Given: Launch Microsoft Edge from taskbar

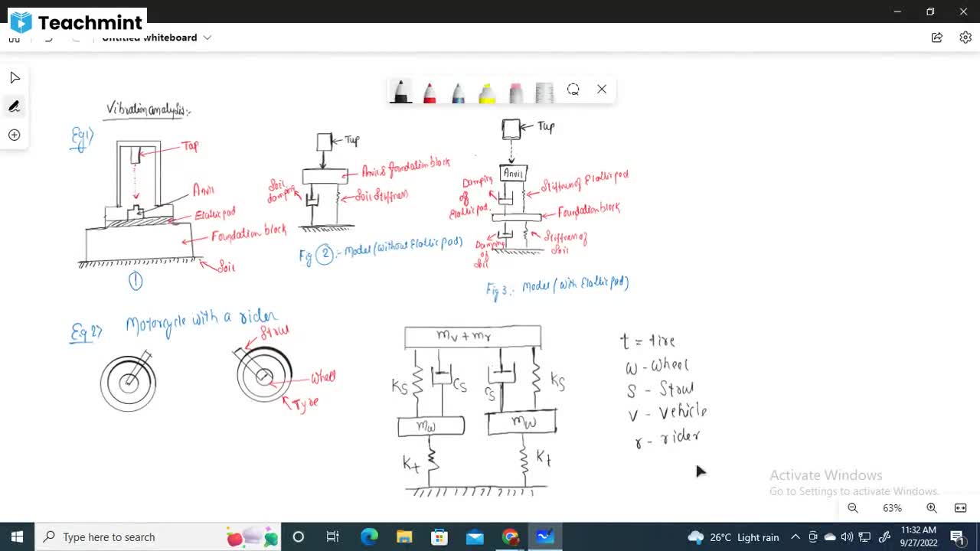Looking at the screenshot, I should pos(369,537).
